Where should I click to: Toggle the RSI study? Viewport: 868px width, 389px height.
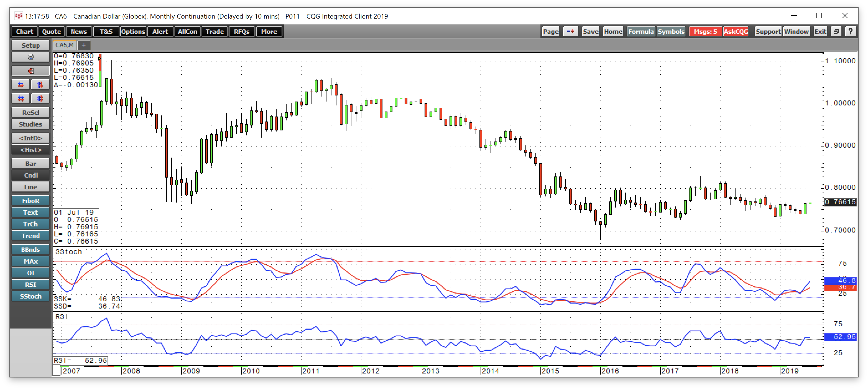(31, 284)
